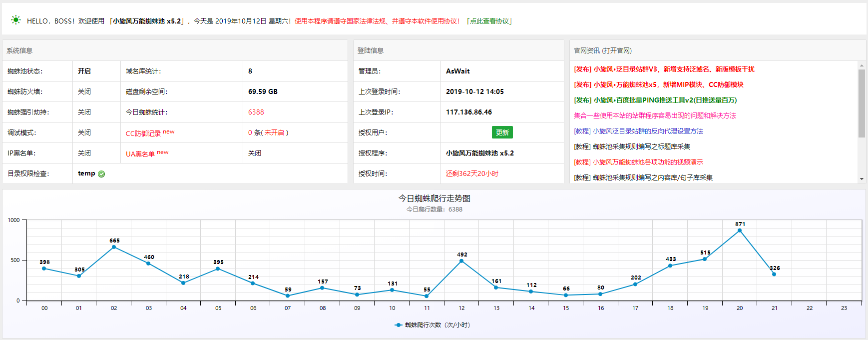Open the CC防御记录 link
The height and width of the screenshot is (340, 868).
coord(143,133)
